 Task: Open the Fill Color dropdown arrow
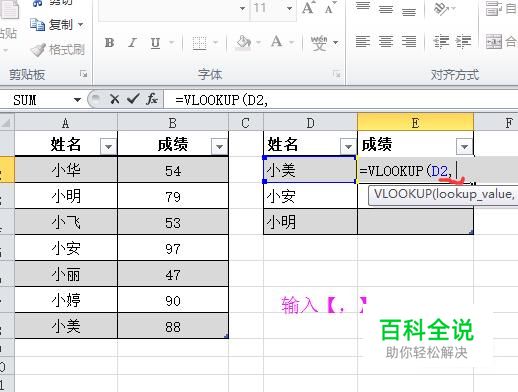(258, 43)
